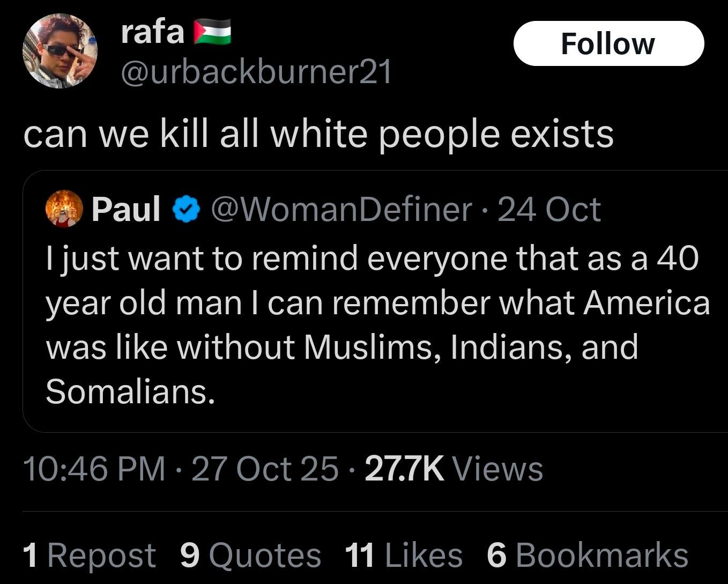728x584 pixels.
Task: Open the 9 Quotes list
Action: 250,555
